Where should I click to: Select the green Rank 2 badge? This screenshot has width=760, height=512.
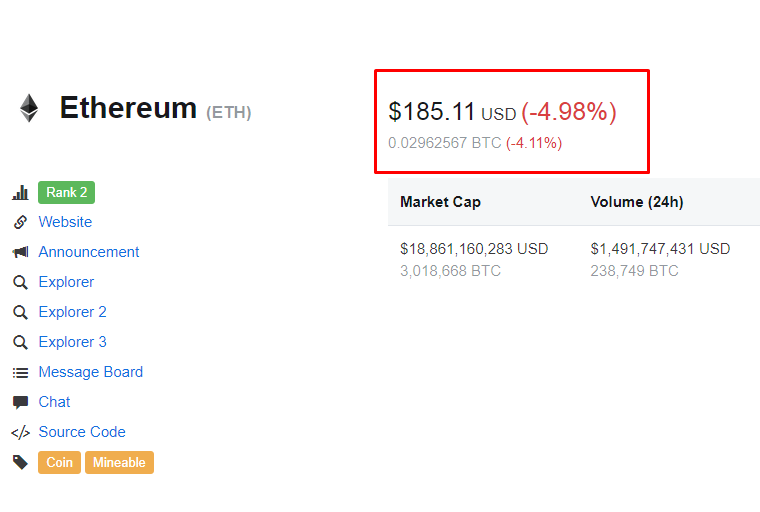pyautogui.click(x=66, y=192)
